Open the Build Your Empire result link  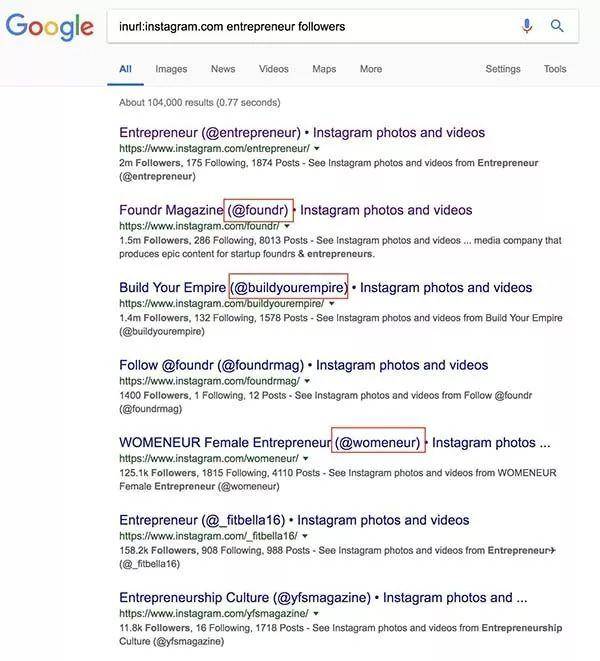[326, 288]
